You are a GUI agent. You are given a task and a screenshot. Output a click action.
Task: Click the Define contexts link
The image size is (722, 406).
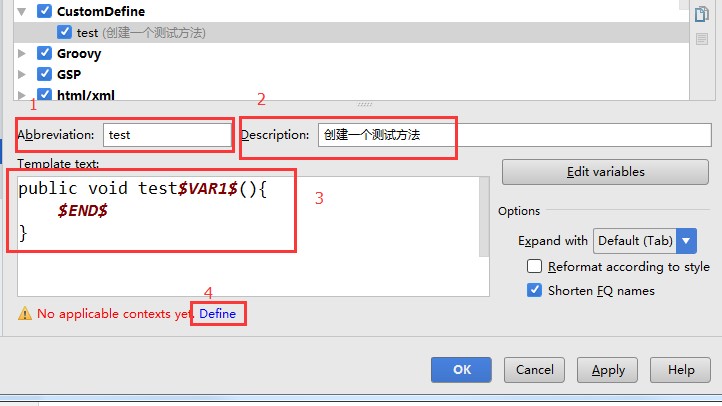pyautogui.click(x=218, y=314)
